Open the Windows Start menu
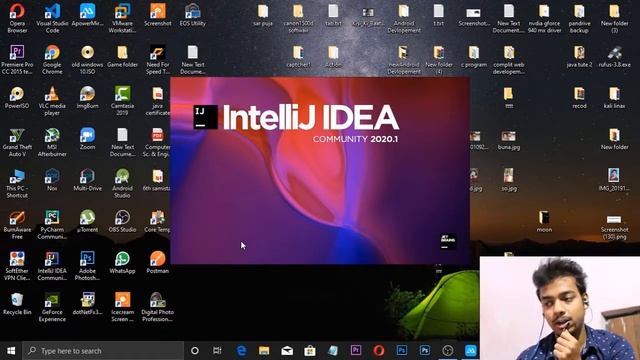The image size is (640, 360). pos(11,351)
